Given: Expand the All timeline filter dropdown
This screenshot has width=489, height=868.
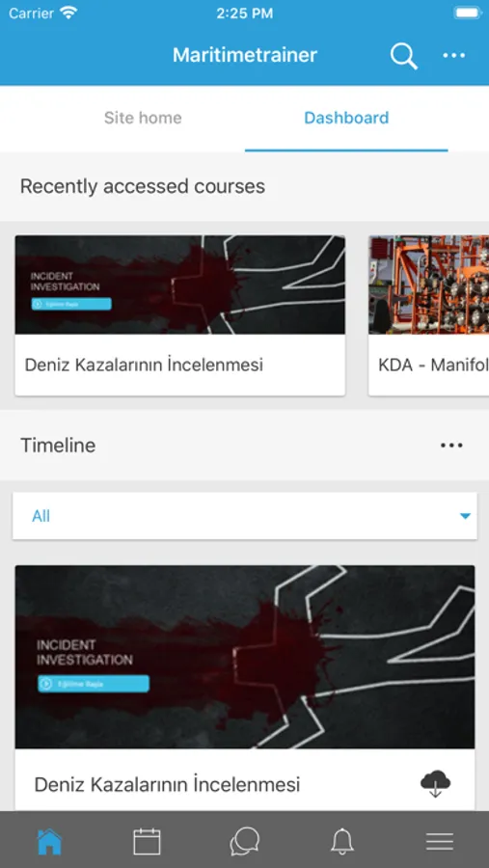Looking at the screenshot, I should click(245, 516).
